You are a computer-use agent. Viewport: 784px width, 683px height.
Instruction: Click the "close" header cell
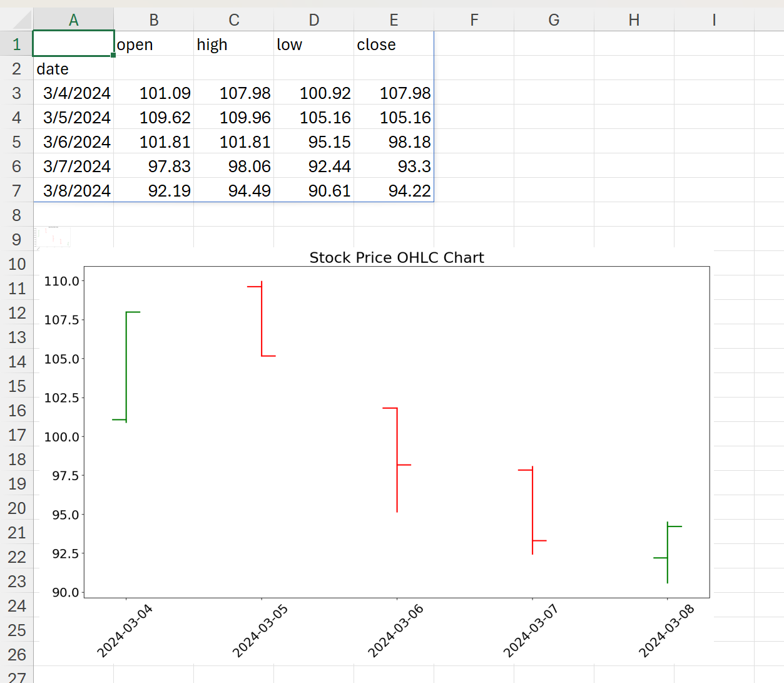click(394, 44)
